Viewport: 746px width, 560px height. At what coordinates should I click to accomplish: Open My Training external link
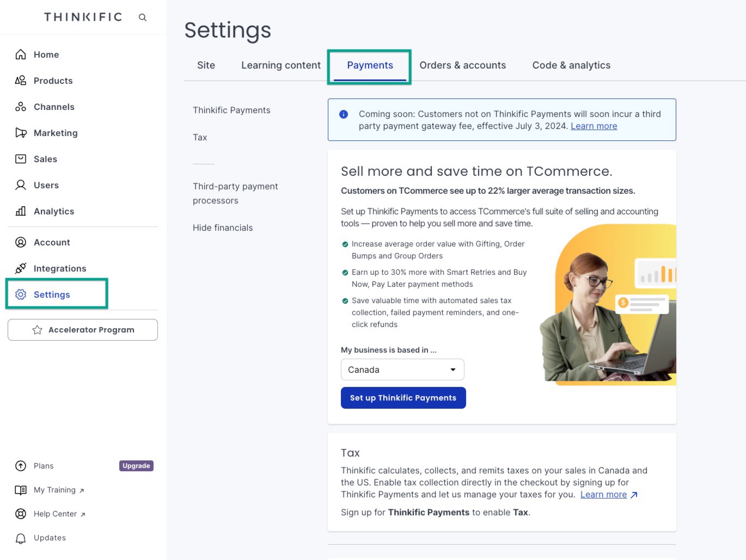point(59,490)
